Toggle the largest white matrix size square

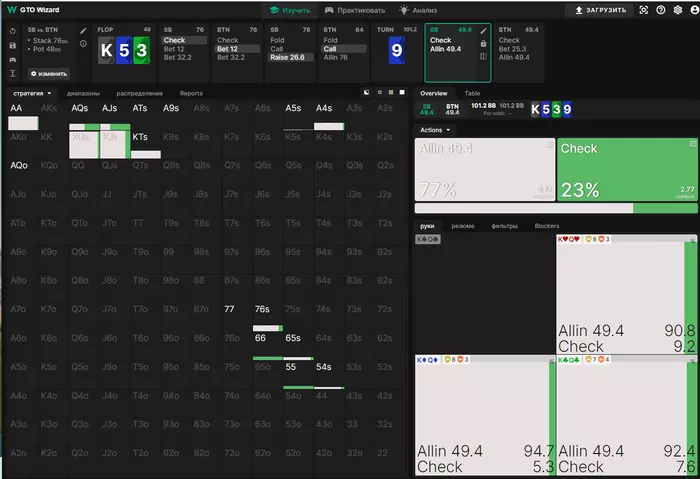[x=402, y=92]
